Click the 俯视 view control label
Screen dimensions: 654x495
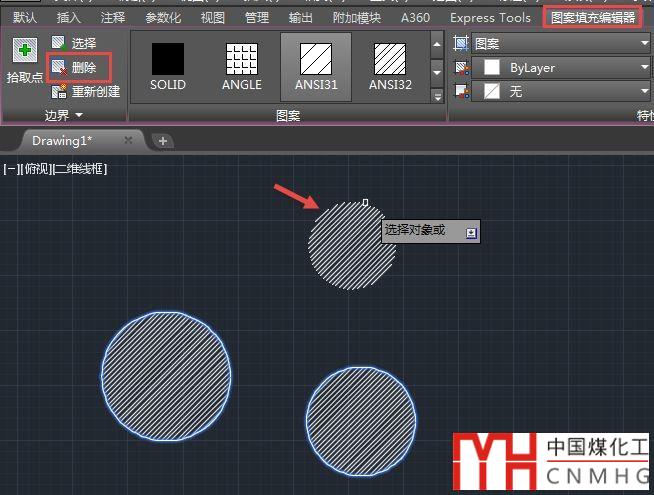coord(35,169)
